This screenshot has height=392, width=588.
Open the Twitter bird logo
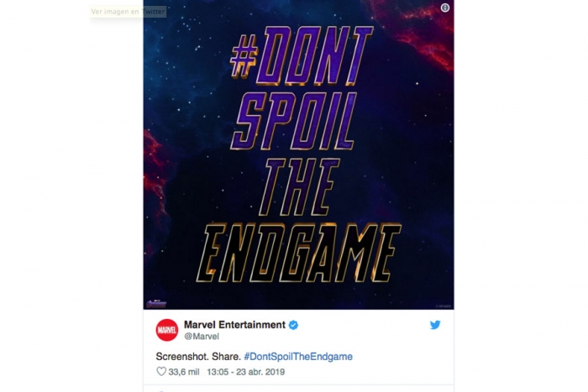(435, 325)
